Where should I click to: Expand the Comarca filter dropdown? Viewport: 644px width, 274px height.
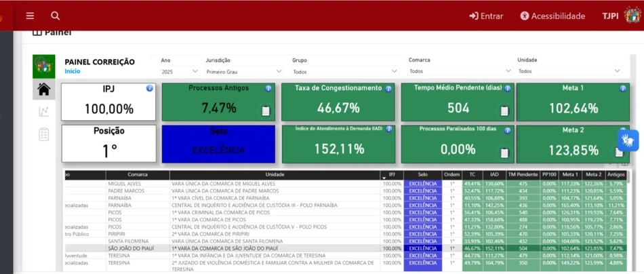pos(460,71)
